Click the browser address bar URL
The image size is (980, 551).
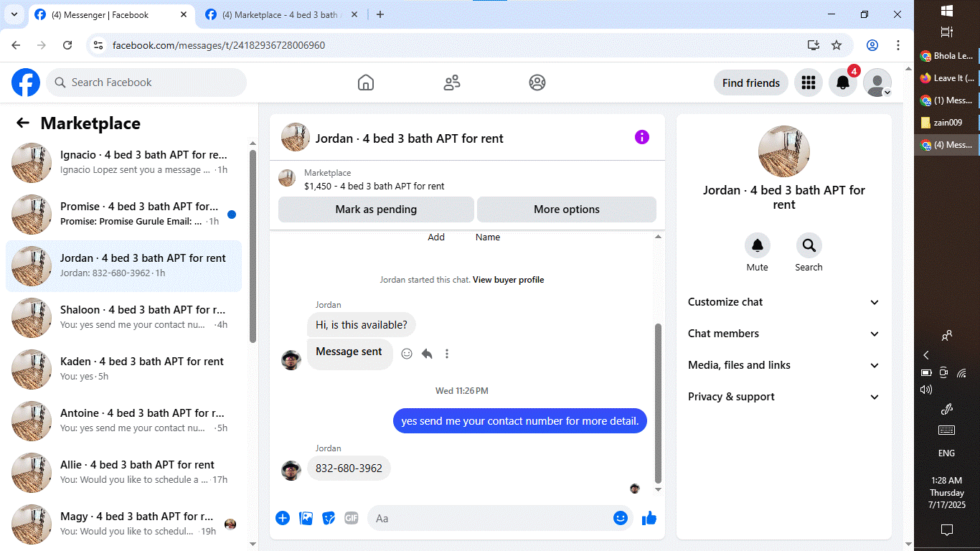[219, 45]
